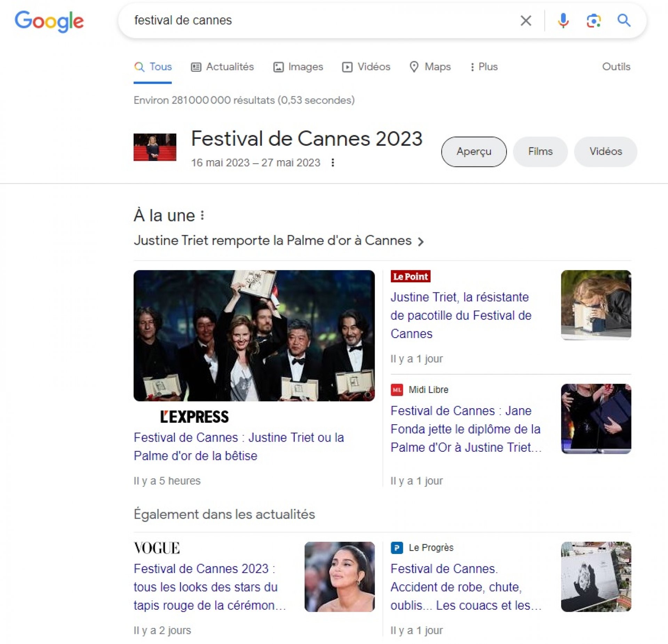Select the Aperçu chip
This screenshot has width=668, height=644.
coord(474,152)
